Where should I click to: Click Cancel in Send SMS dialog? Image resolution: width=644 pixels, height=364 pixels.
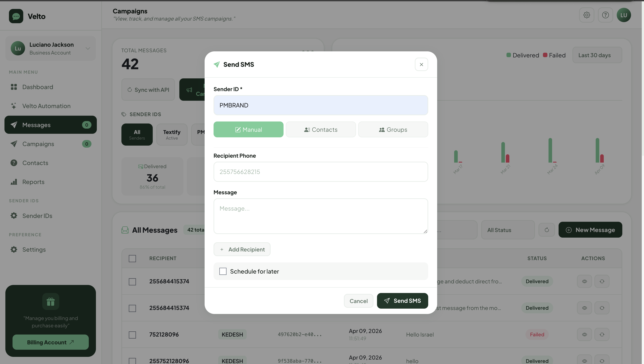pos(358,301)
